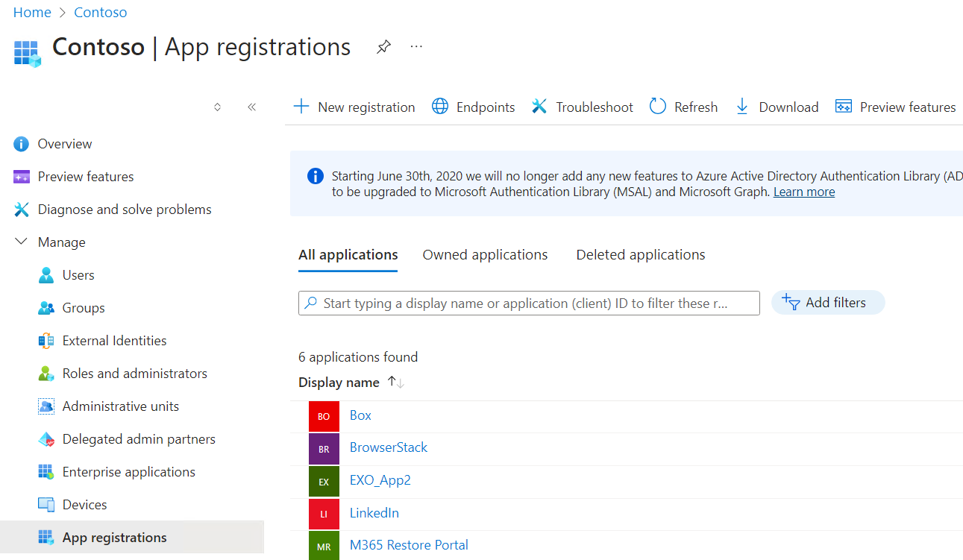The width and height of the screenshot is (963, 560).
Task: Switch to Owned applications tab
Action: pos(486,255)
